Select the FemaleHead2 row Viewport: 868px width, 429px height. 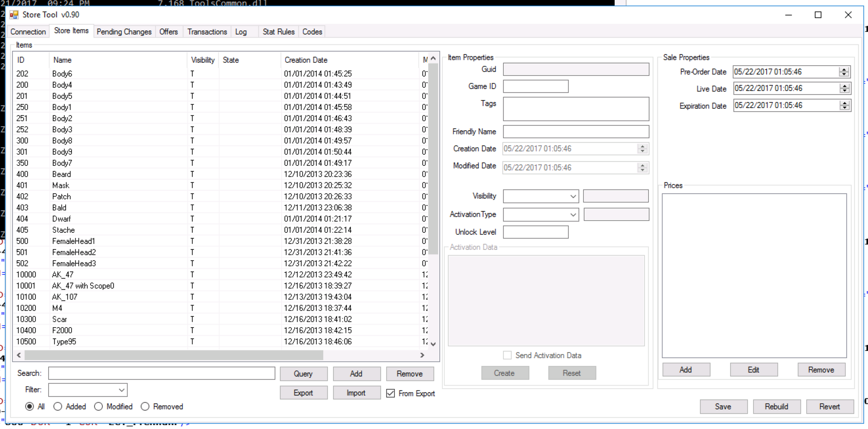(x=221, y=252)
